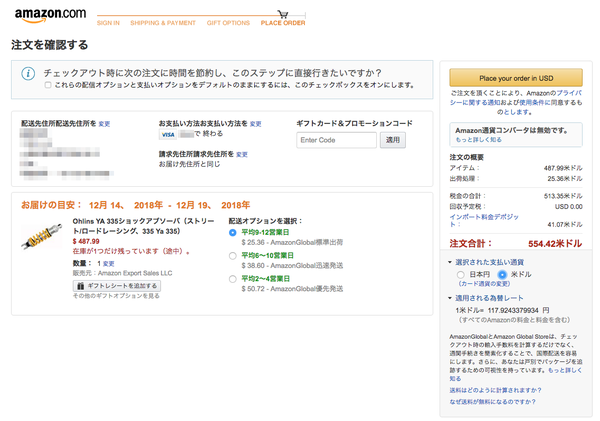Viewport: 600px width, 421px height.
Task: Open the privacy notice link
Action: point(516,98)
